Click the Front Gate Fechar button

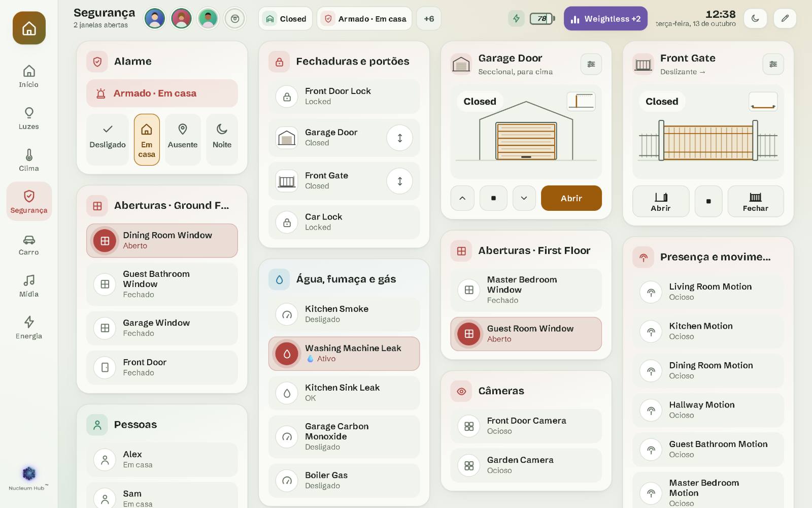[755, 202]
